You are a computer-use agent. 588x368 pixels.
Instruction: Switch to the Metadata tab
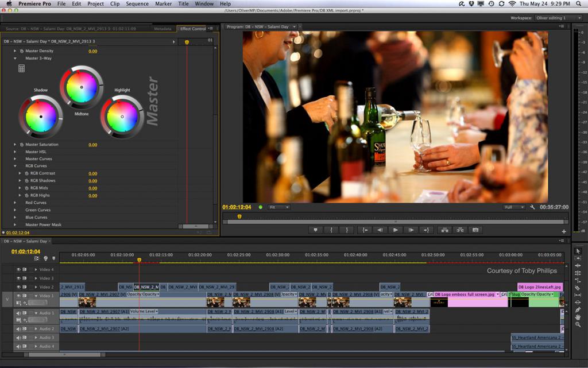(x=163, y=28)
